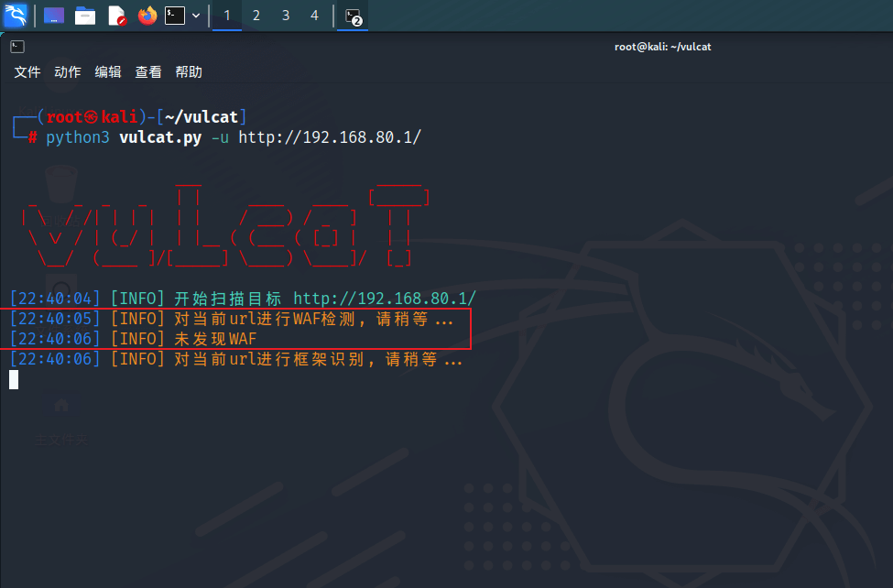Click the grouped terminal windows taskbar button
Screen dimensions: 893x588
[353, 16]
